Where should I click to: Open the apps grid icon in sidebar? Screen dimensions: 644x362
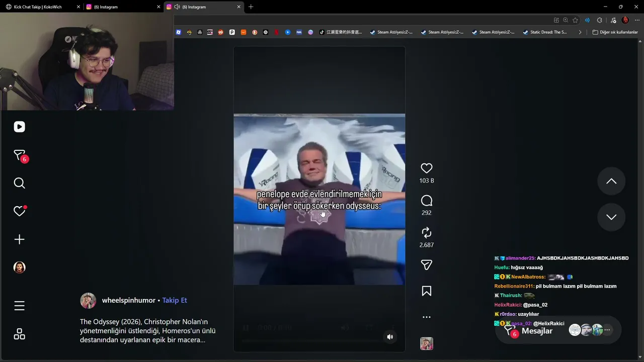(x=19, y=334)
